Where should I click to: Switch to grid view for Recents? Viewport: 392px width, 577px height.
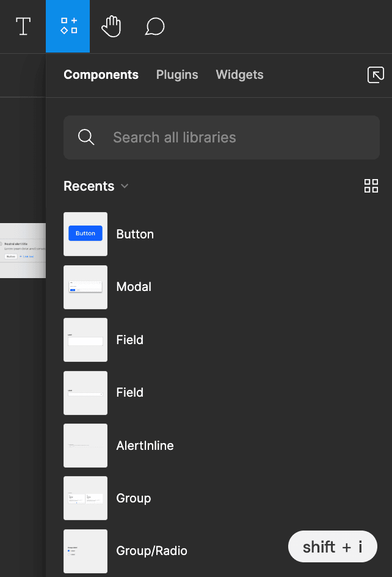[x=371, y=186]
